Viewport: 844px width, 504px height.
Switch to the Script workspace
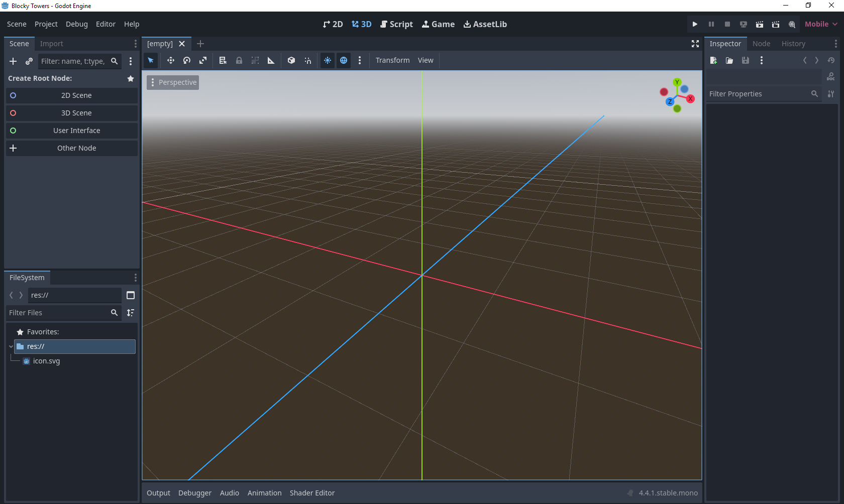point(396,24)
